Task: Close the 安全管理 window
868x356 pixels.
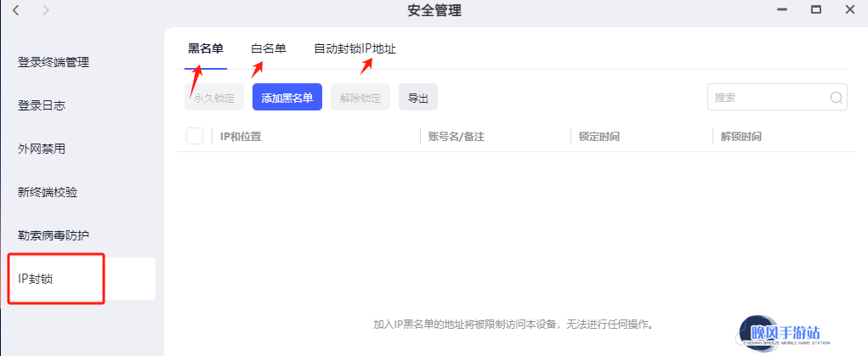Action: click(x=850, y=10)
